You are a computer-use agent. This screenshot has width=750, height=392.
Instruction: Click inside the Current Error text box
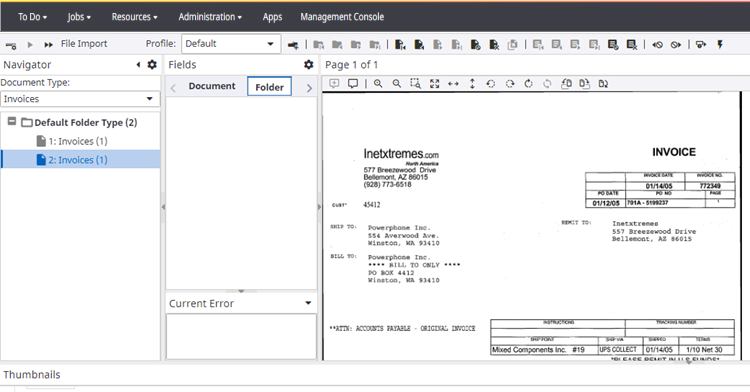tap(241, 336)
